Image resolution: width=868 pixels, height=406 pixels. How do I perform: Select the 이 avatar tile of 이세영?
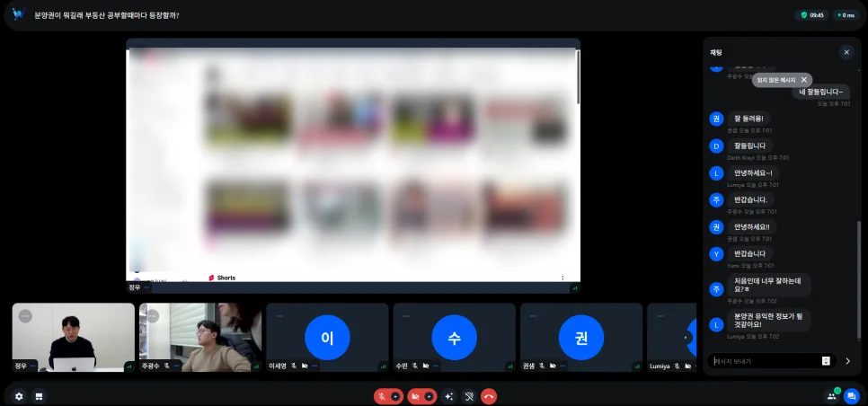pos(327,338)
